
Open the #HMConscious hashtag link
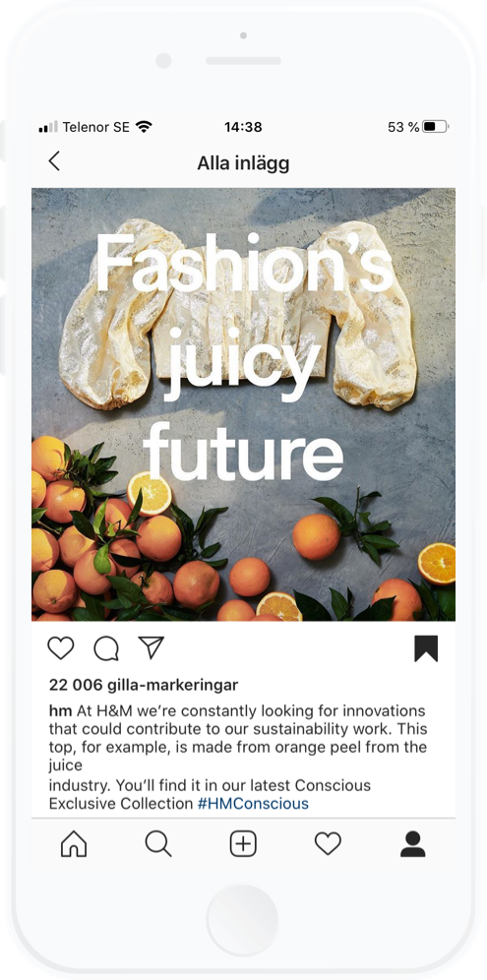pos(253,803)
